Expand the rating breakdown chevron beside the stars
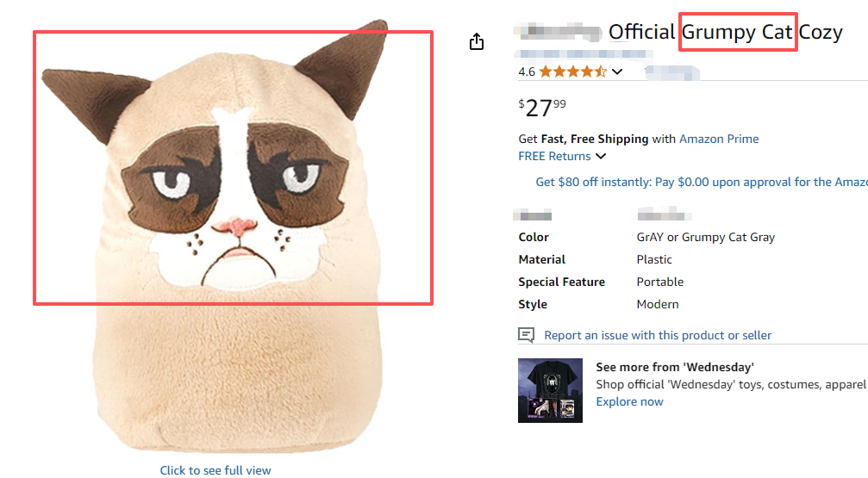The height and width of the screenshot is (478, 868). pos(617,72)
